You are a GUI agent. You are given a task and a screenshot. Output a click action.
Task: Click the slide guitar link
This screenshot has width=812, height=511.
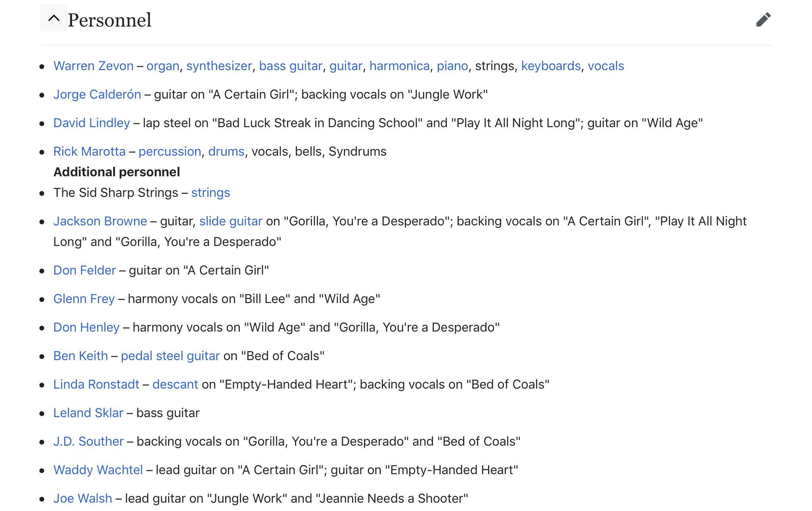[x=231, y=221]
